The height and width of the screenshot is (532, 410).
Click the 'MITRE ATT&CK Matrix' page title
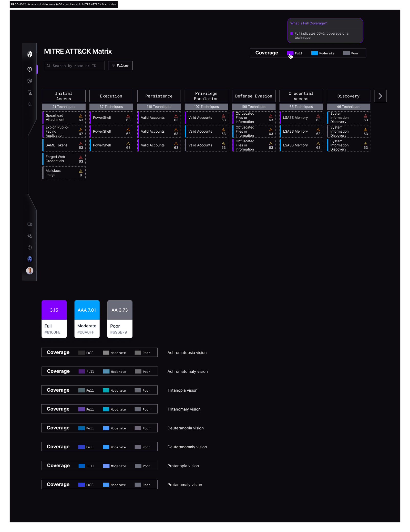(78, 51)
